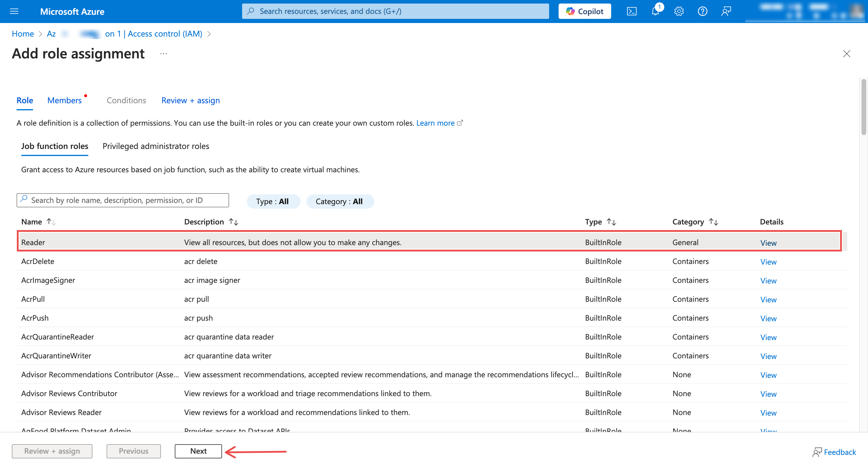Open portal settings gear
Screen dimensions: 868x469
click(679, 11)
